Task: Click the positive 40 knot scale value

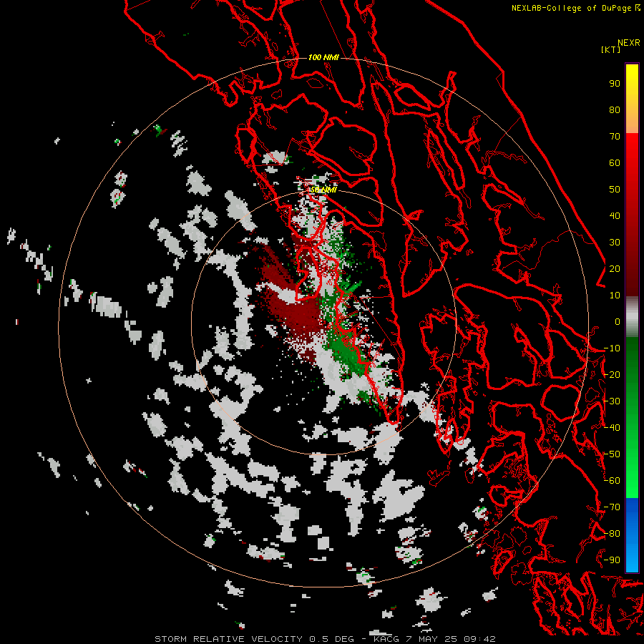Action: coord(615,215)
